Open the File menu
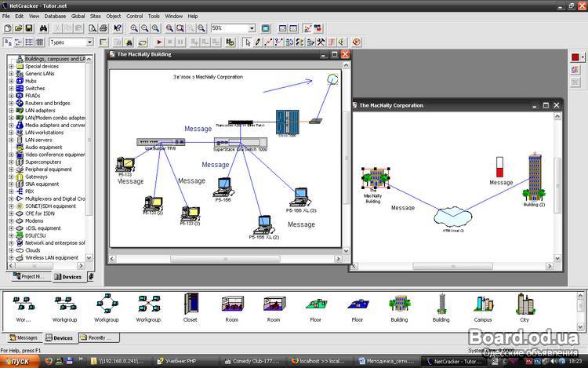This screenshot has width=588, height=368. (x=6, y=16)
